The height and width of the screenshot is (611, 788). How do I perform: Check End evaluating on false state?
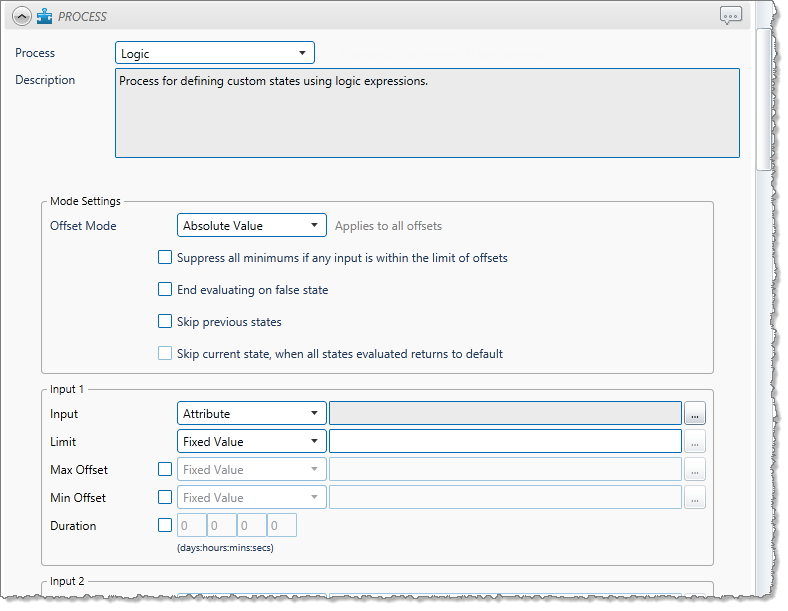click(x=165, y=290)
